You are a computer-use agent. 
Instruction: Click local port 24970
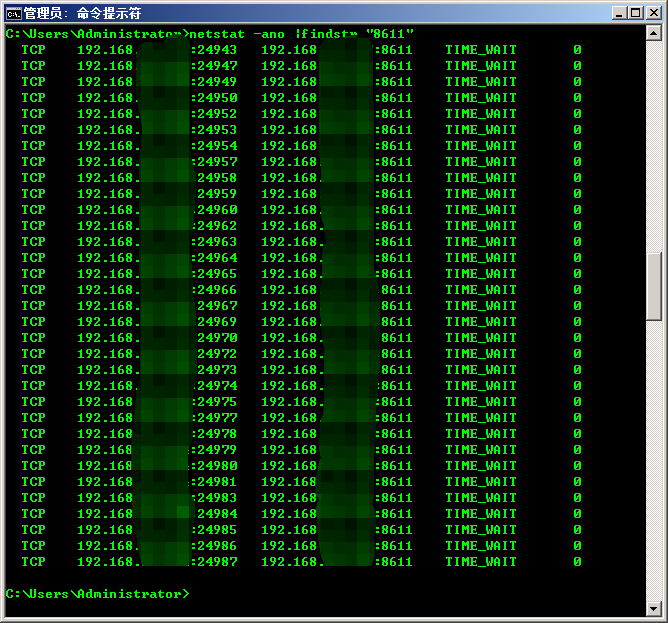(x=217, y=337)
